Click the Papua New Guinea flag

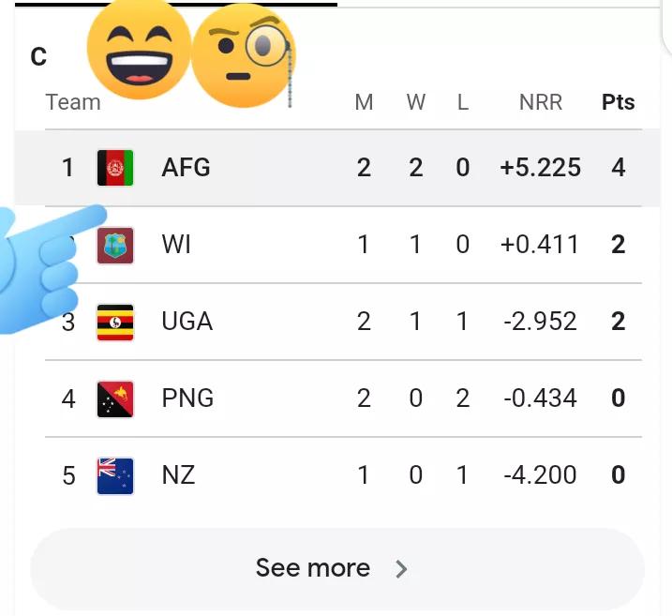click(x=115, y=398)
